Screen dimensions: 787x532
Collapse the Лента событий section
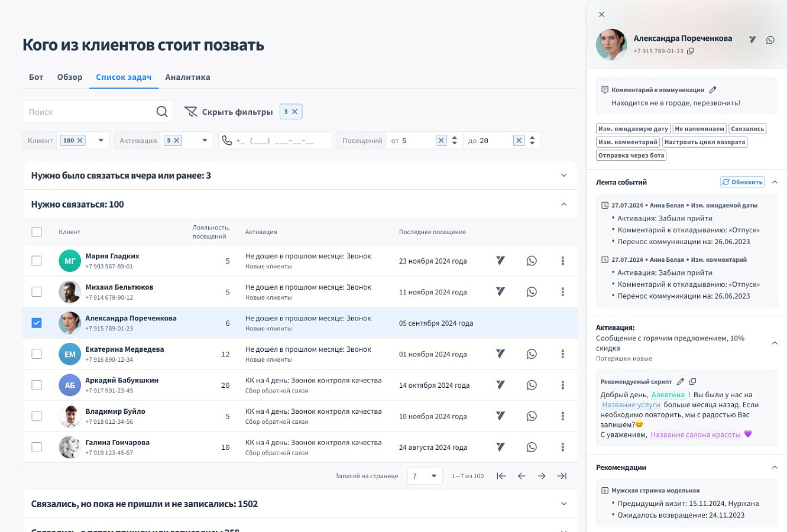[775, 182]
